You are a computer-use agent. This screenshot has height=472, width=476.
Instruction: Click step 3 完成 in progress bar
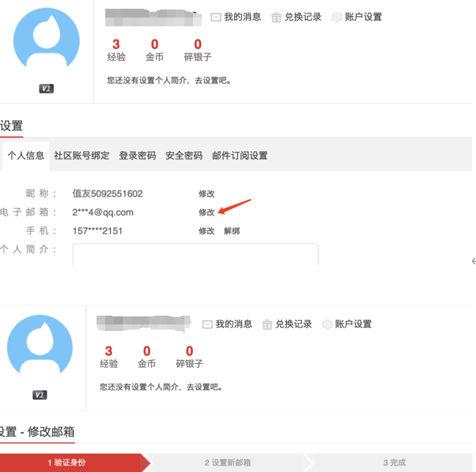[x=394, y=463]
